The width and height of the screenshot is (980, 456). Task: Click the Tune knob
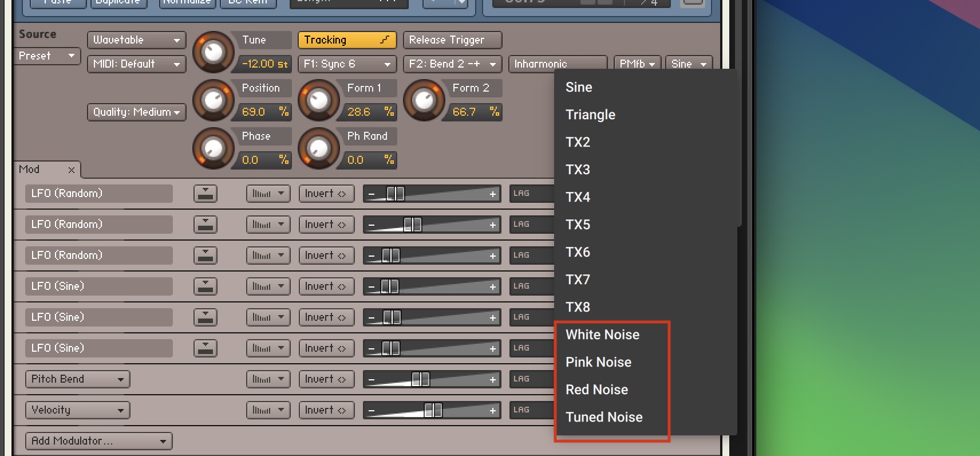(214, 52)
